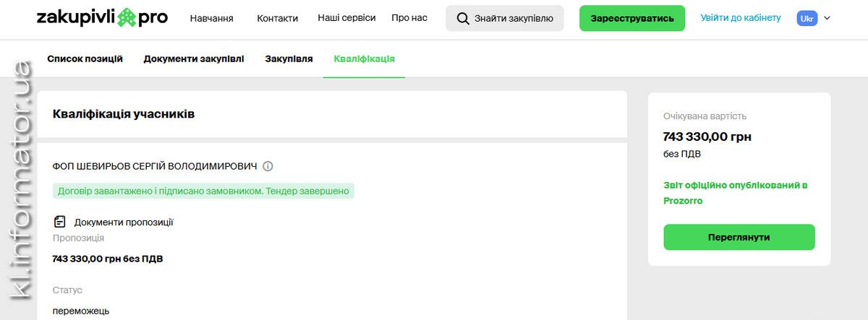This screenshot has width=868, height=320.
Task: Open the Навчання menu item
Action: point(211,18)
